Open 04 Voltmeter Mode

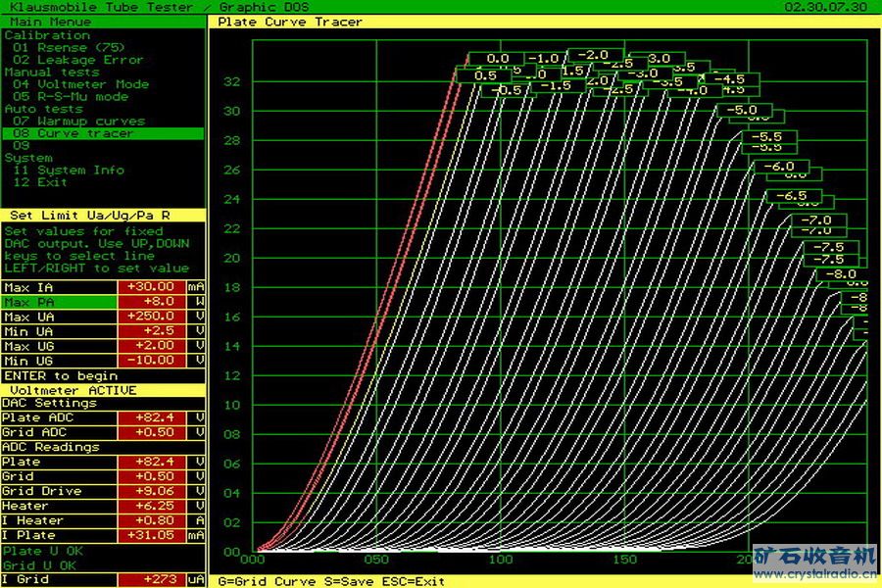(x=81, y=84)
